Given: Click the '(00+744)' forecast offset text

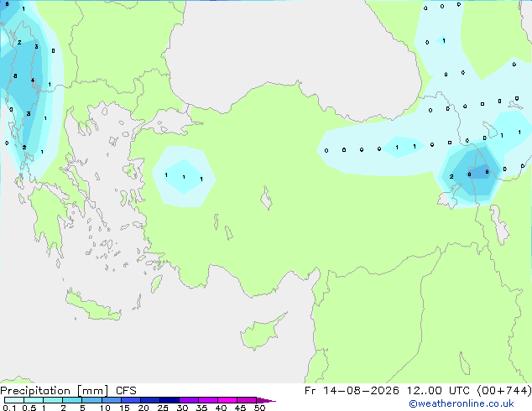Looking at the screenshot, I should click(x=504, y=391).
